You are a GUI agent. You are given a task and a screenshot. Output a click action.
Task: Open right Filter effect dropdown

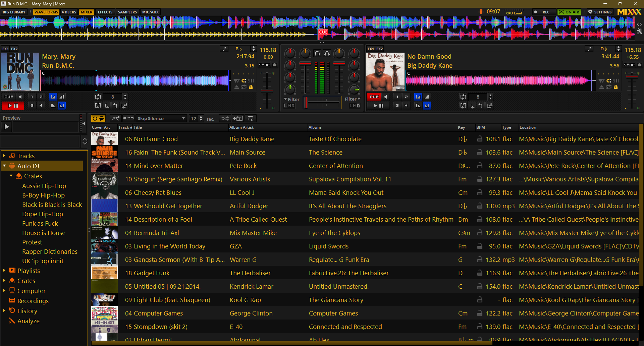click(x=353, y=99)
